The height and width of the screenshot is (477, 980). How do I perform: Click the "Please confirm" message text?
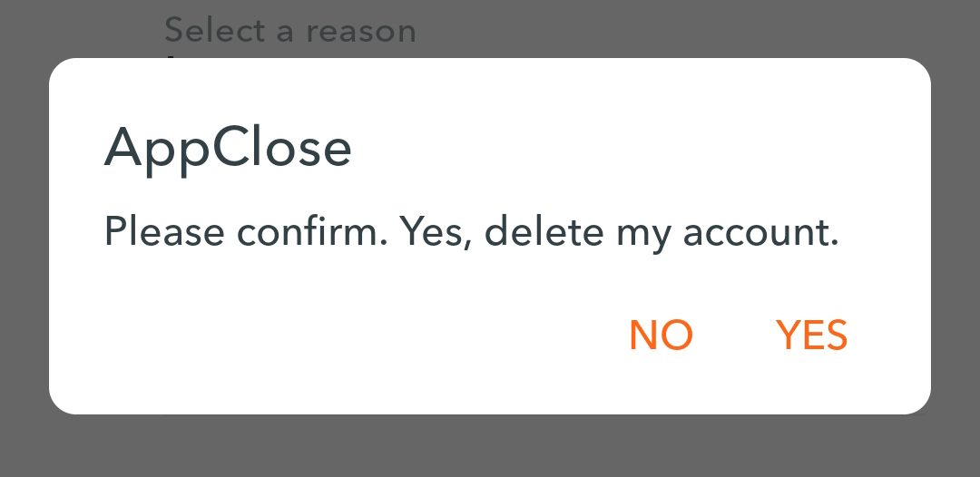coord(471,231)
